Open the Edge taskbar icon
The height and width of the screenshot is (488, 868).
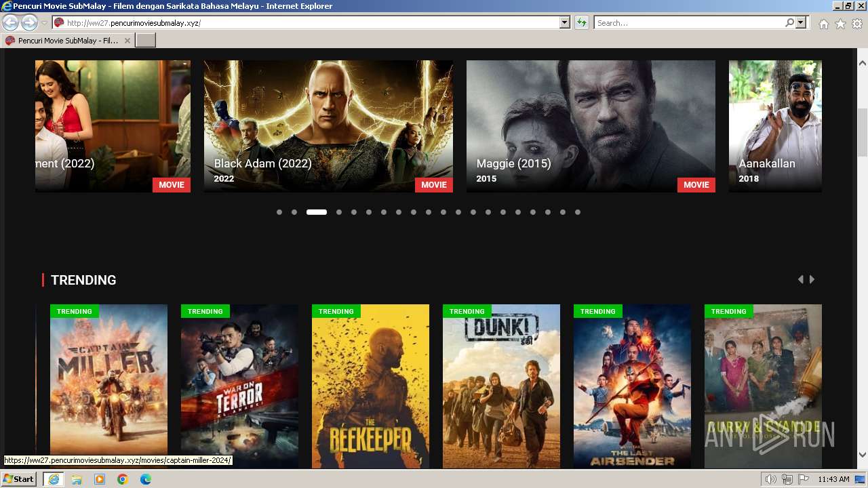click(x=146, y=479)
